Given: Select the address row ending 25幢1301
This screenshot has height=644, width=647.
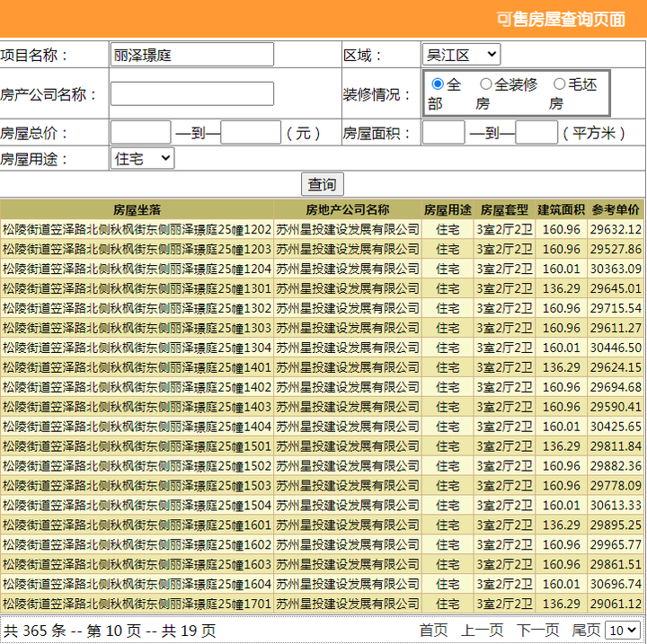Looking at the screenshot, I should tap(137, 288).
